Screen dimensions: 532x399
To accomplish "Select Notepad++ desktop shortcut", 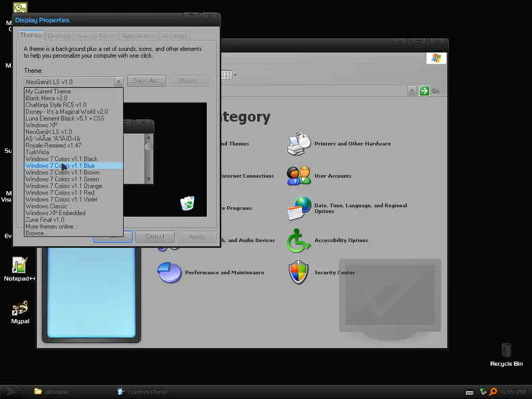I will 19,269.
